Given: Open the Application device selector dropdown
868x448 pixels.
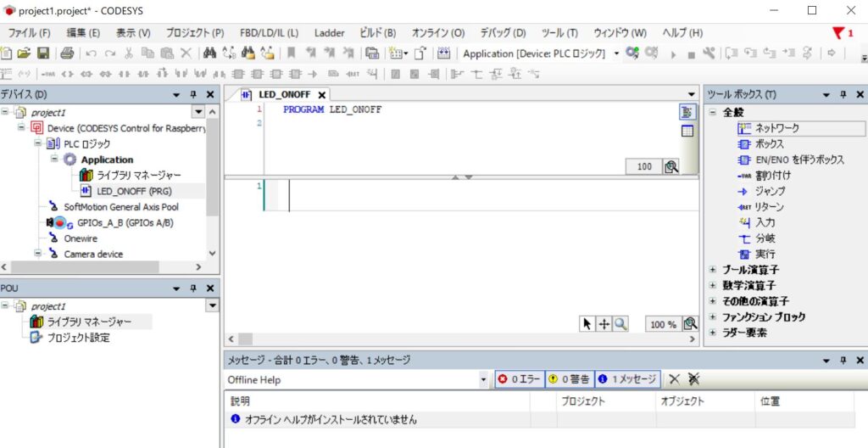Looking at the screenshot, I should [616, 53].
